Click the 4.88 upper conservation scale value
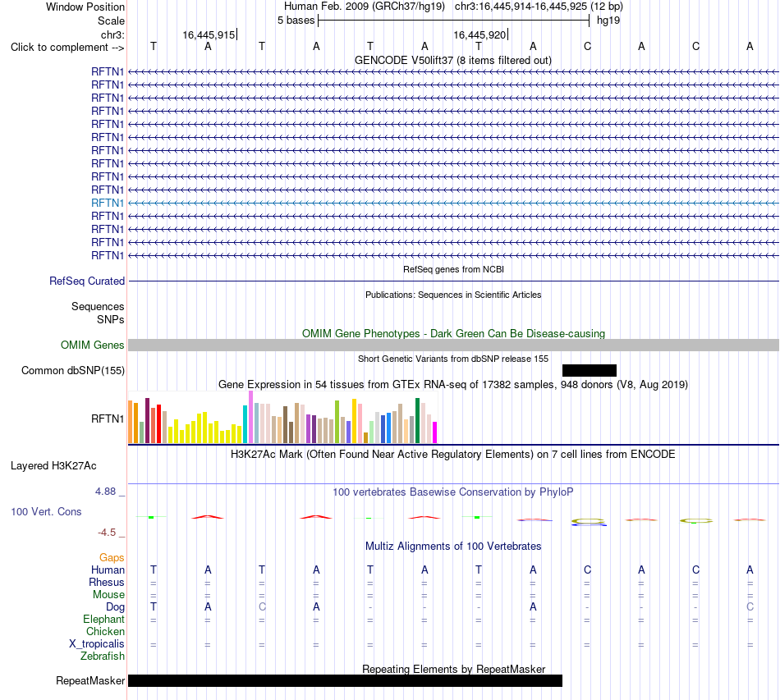The height and width of the screenshot is (700, 780). 105,492
